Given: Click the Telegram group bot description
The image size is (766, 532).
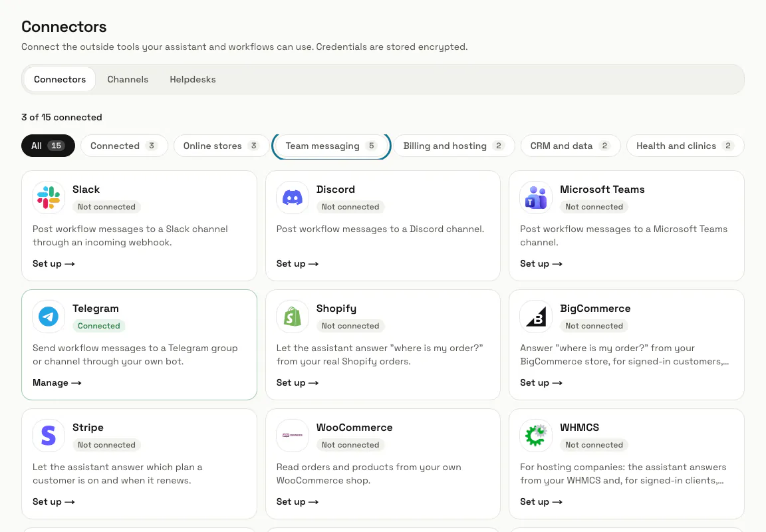Looking at the screenshot, I should point(136,354).
